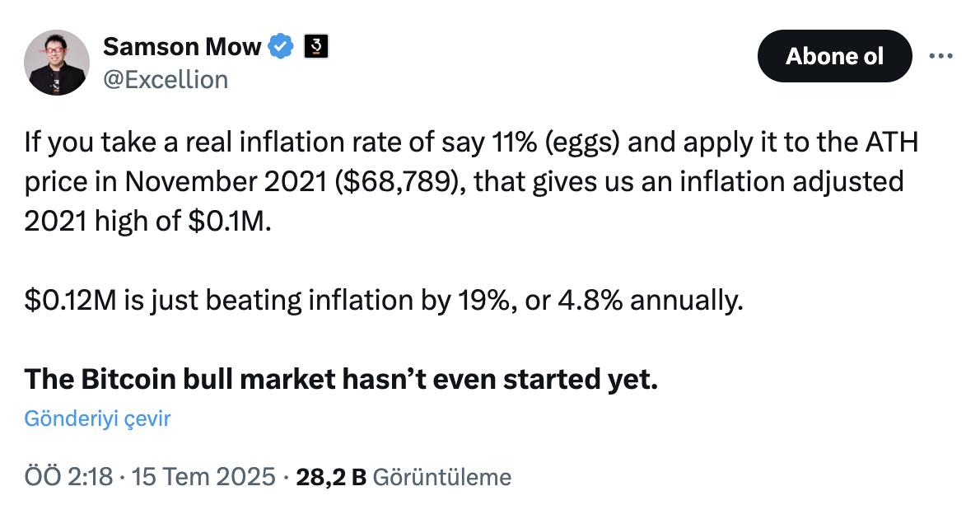Open Samson Mow's profile avatar
The height and width of the screenshot is (519, 980).
click(x=57, y=63)
